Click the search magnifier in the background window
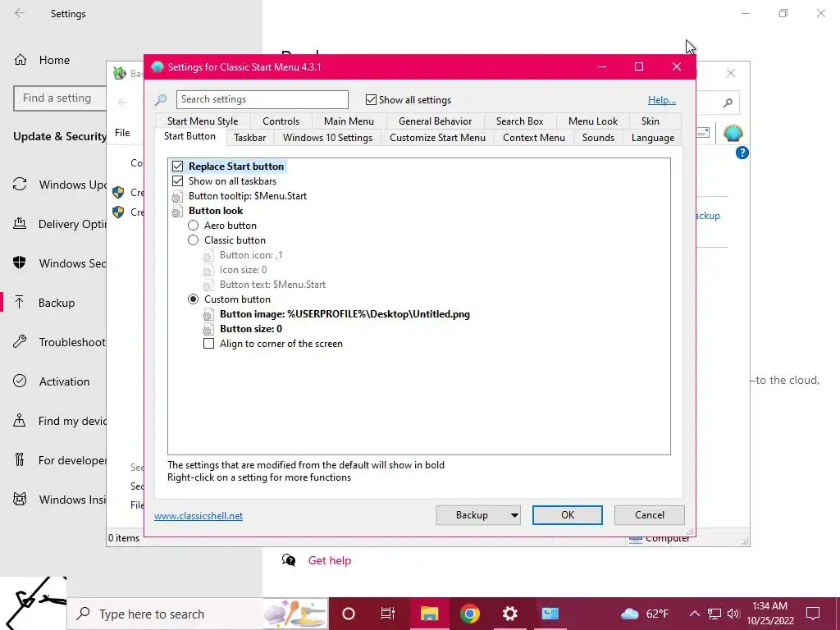The image size is (840, 630). 728,103
